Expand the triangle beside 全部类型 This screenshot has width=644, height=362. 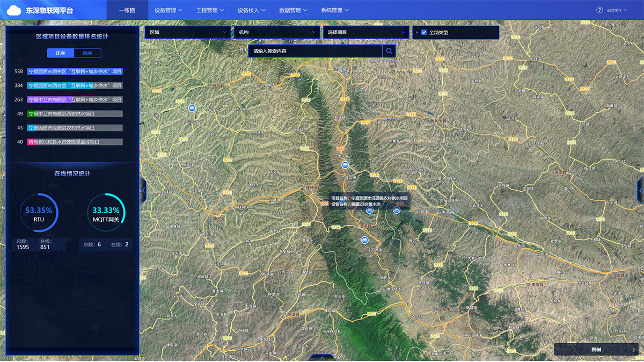[x=416, y=32]
